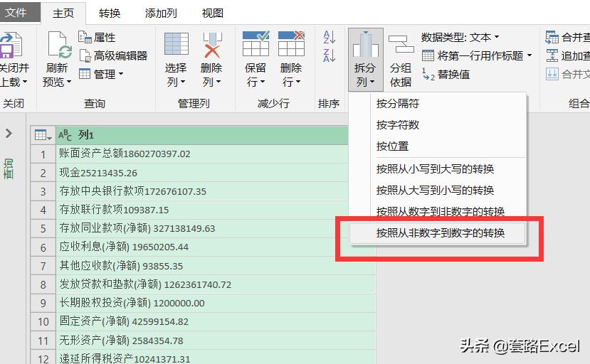The width and height of the screenshot is (590, 364).
Task: Click the Keep Rows (保留行) icon
Action: click(x=256, y=43)
